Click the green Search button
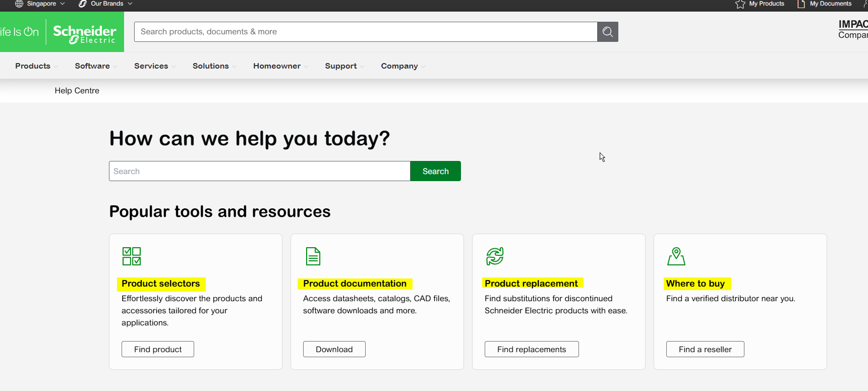Viewport: 868px width, 391px height. 436,171
